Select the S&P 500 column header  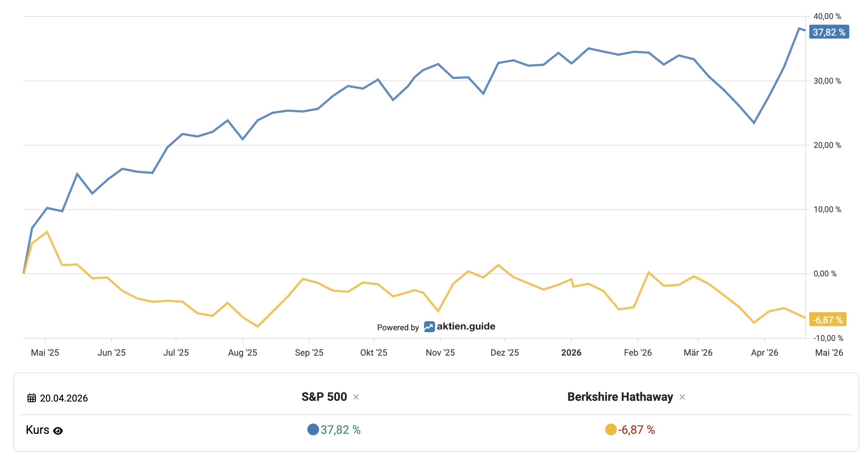point(324,397)
